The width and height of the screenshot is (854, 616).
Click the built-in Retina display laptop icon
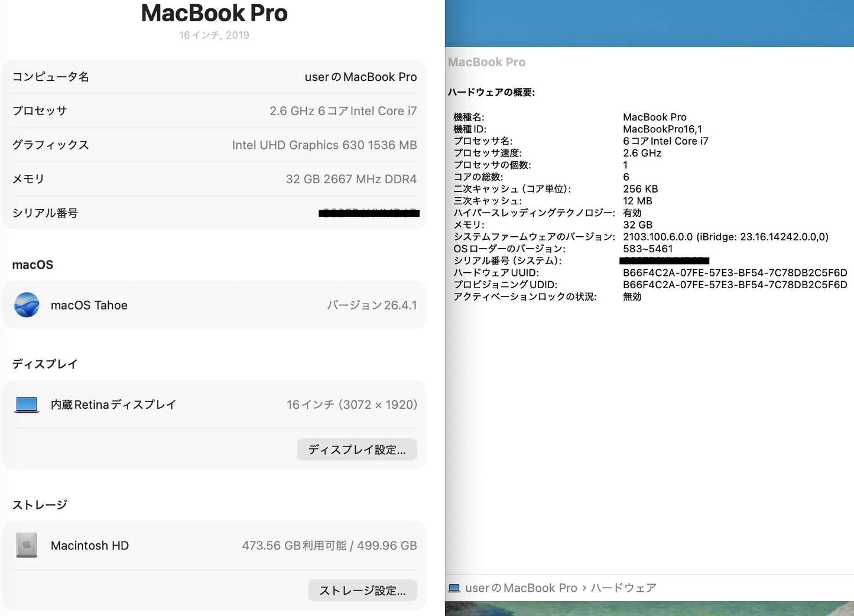27,405
